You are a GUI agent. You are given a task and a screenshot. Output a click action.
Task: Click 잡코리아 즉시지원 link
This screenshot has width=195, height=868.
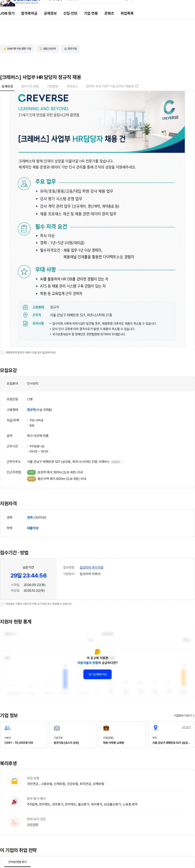pyautogui.click(x=91, y=567)
